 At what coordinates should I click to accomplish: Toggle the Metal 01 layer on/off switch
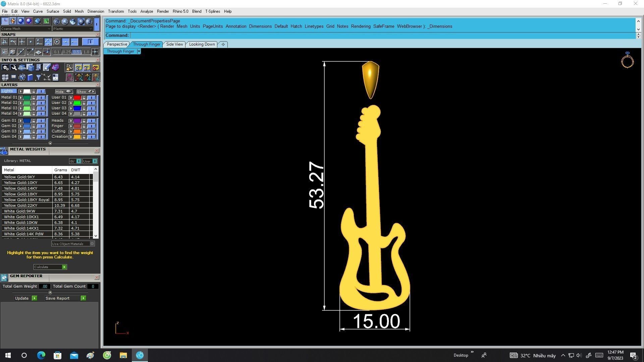click(41, 98)
